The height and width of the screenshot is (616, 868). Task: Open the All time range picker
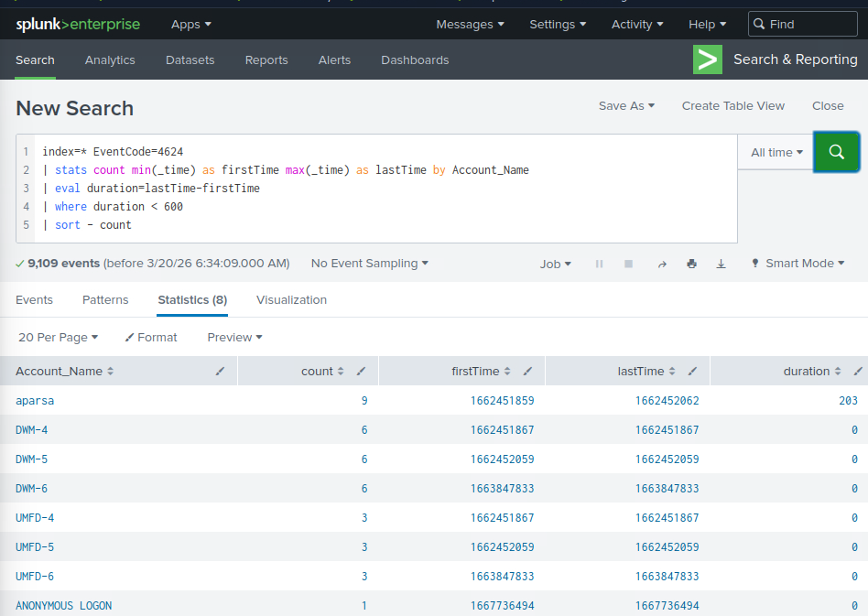tap(776, 153)
